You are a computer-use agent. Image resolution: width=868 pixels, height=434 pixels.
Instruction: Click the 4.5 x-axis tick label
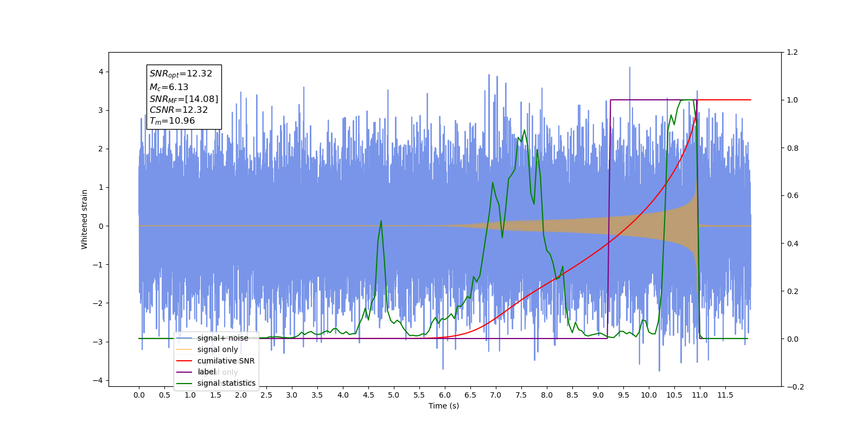[368, 395]
